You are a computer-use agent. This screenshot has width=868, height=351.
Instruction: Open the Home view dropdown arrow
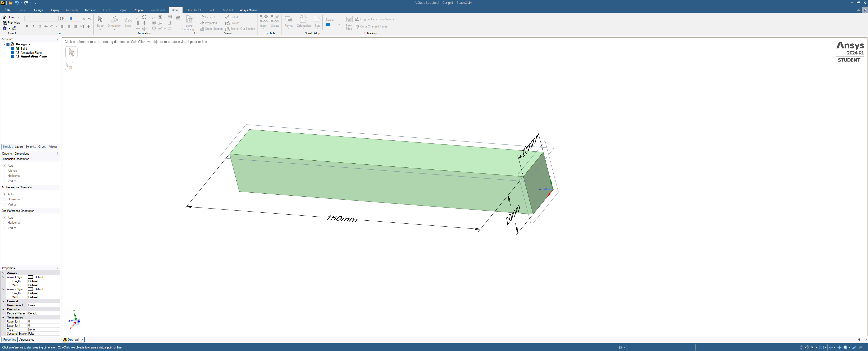coord(18,17)
